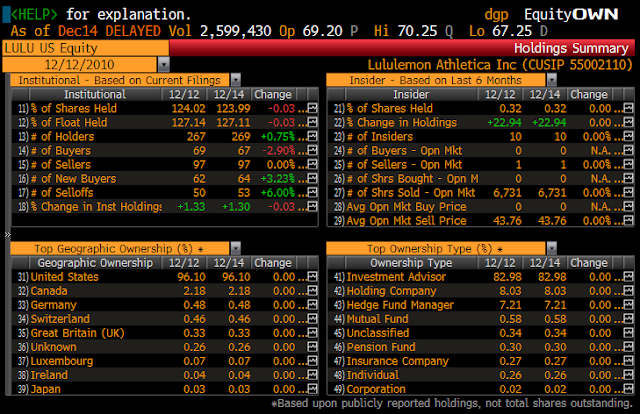
Task: Open the 12/12/2010 date dropdown arrow
Action: click(x=163, y=65)
